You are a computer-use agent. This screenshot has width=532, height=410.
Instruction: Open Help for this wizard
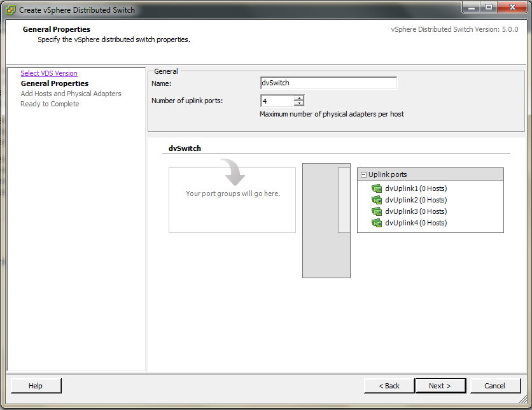click(x=36, y=385)
